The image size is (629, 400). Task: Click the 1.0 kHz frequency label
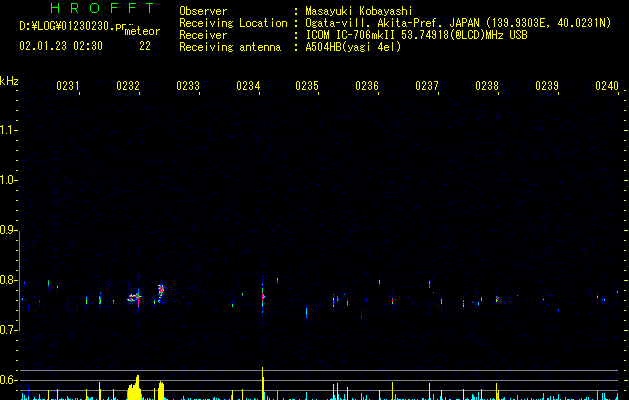(8, 180)
